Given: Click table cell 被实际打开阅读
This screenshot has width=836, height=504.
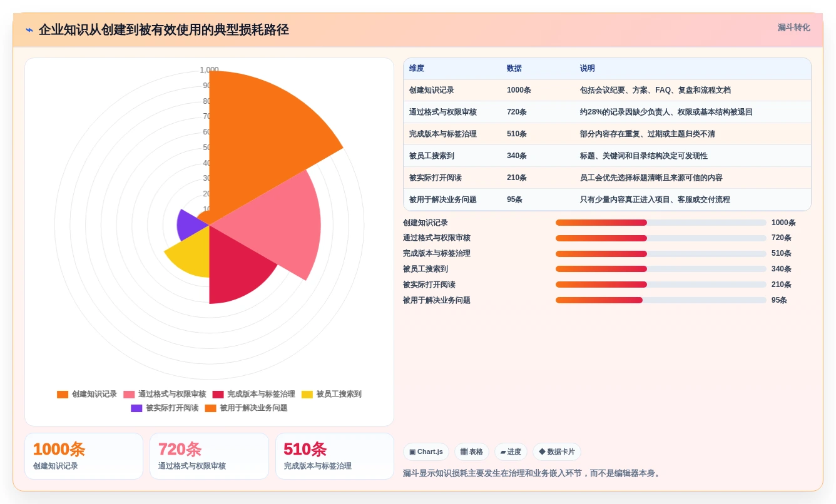Looking at the screenshot, I should pos(436,178).
